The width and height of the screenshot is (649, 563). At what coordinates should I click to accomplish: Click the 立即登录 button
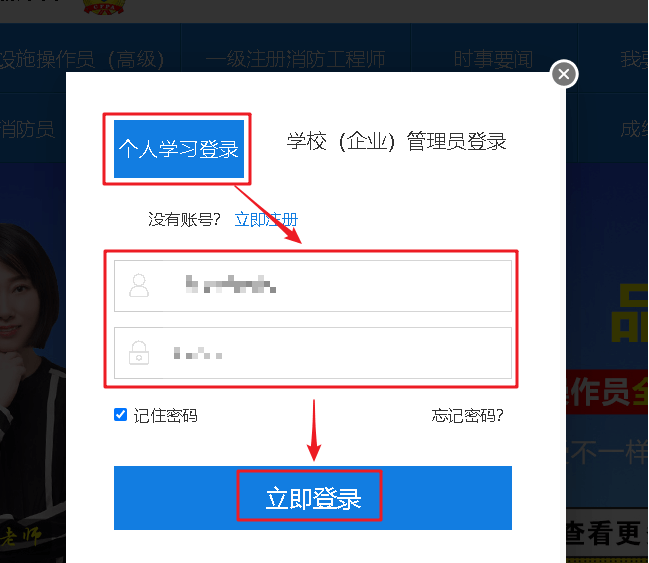coord(313,498)
